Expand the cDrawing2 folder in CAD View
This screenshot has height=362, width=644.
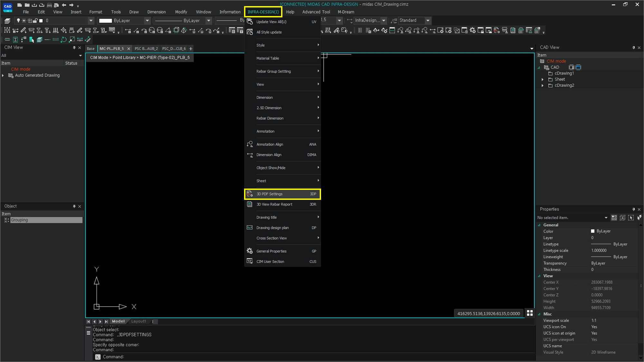pos(543,86)
